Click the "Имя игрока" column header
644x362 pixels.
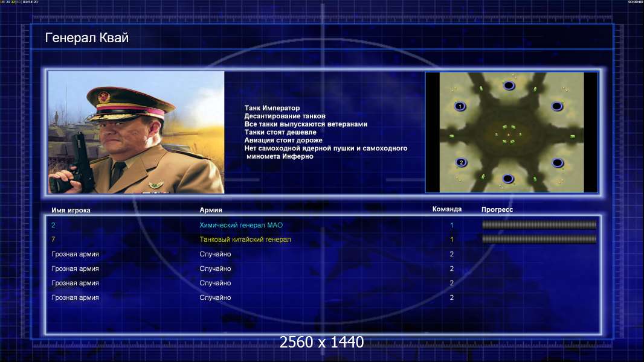(71, 211)
